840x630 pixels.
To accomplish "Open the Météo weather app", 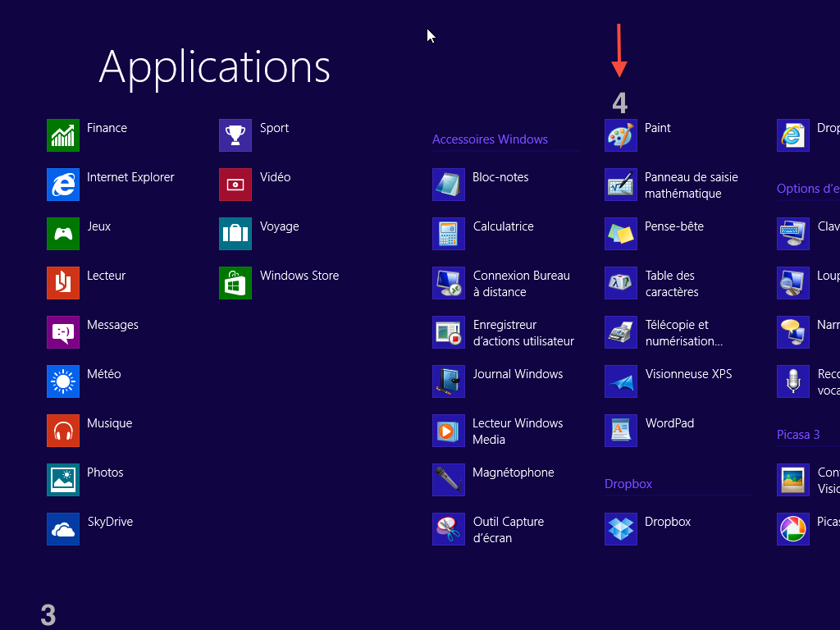I will click(63, 381).
